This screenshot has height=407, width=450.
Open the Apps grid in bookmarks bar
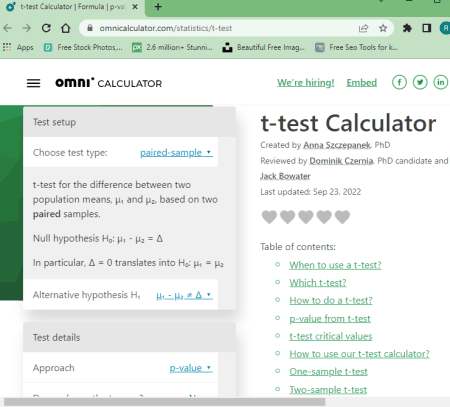[18, 47]
